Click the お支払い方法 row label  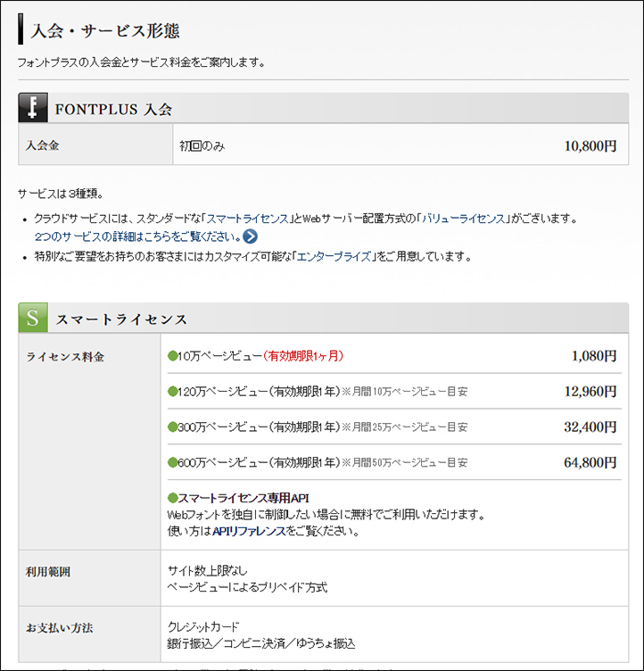click(x=60, y=628)
